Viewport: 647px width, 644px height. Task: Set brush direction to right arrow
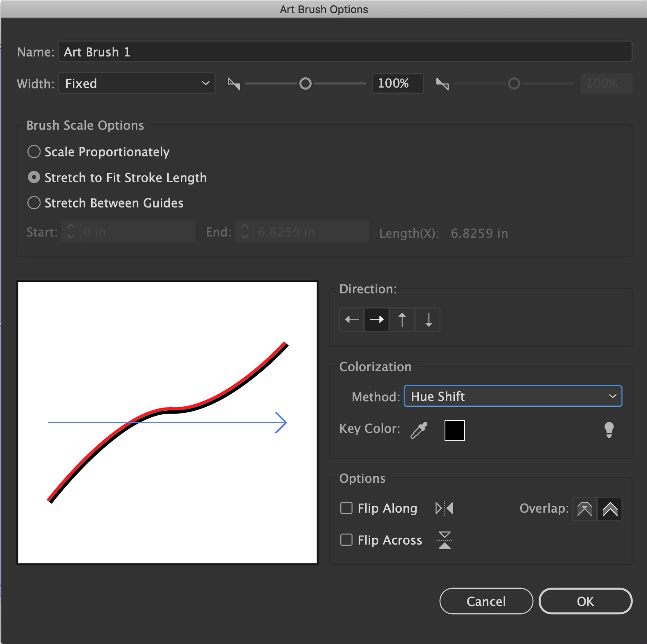(377, 320)
